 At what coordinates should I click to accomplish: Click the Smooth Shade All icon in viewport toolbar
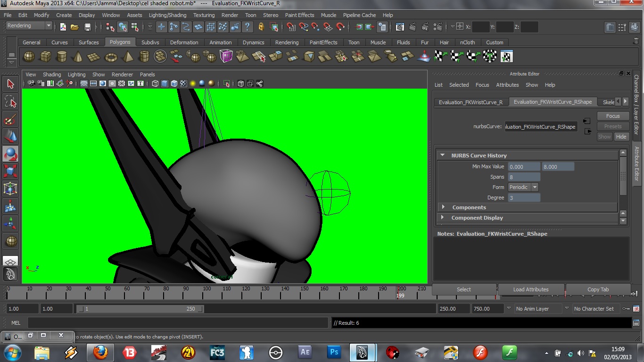pyautogui.click(x=164, y=83)
